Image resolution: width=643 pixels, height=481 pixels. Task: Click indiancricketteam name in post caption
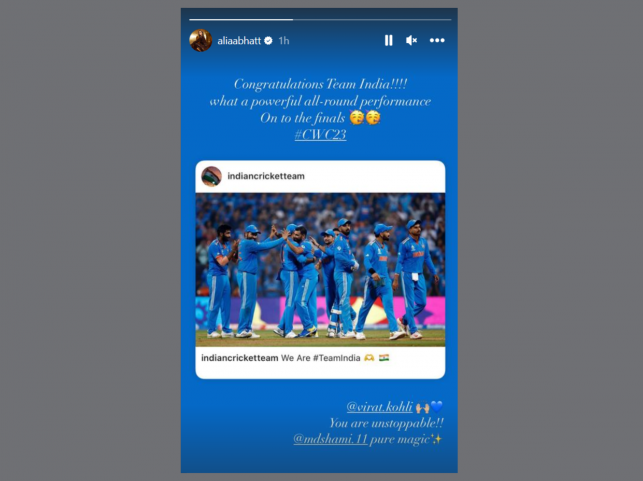coord(239,358)
